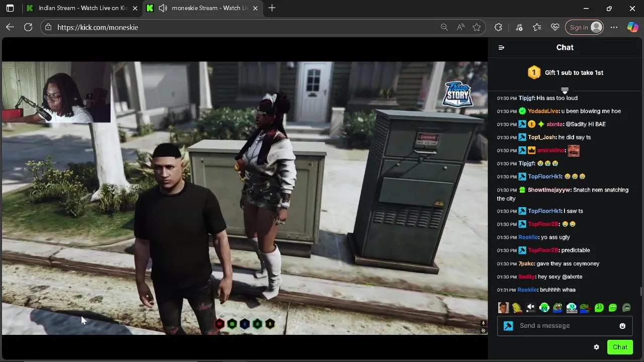Image resolution: width=644 pixels, height=362 pixels.
Task: Click the green Chat send button
Action: (x=620, y=347)
